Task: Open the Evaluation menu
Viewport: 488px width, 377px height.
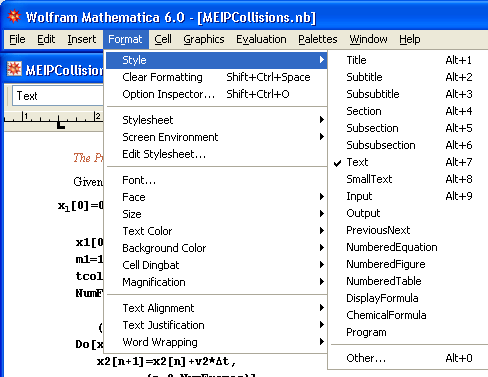Action: click(x=261, y=39)
